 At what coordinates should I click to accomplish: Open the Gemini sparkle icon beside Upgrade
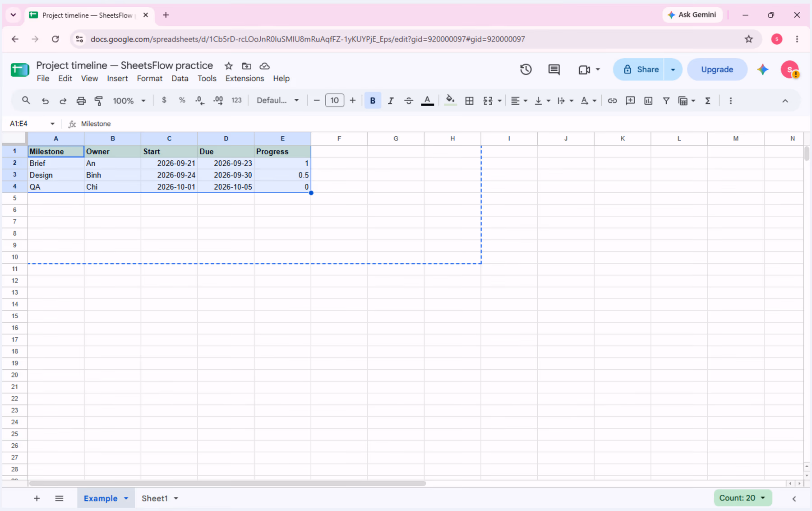(763, 70)
